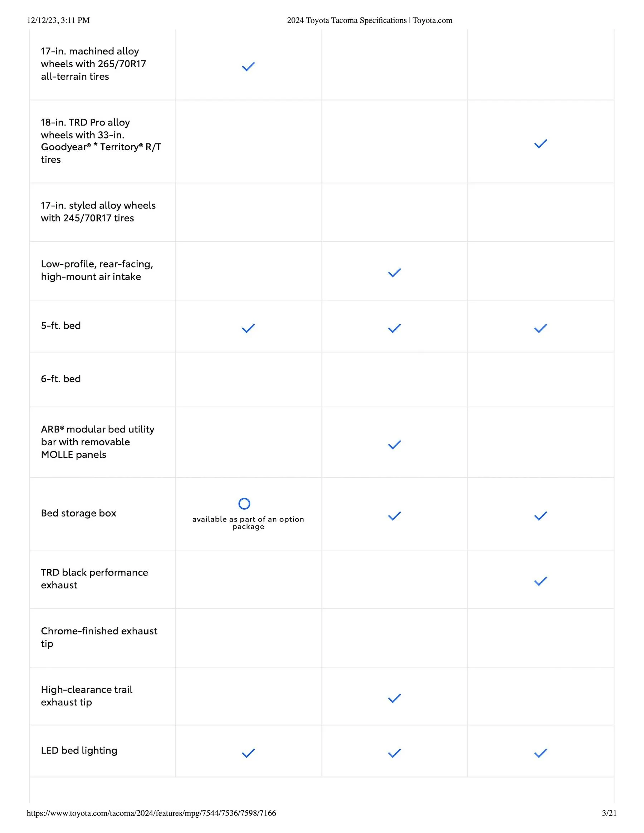Open the toyota.com URL in the page footer
Viewport: 644px width, 833px height.
click(151, 813)
